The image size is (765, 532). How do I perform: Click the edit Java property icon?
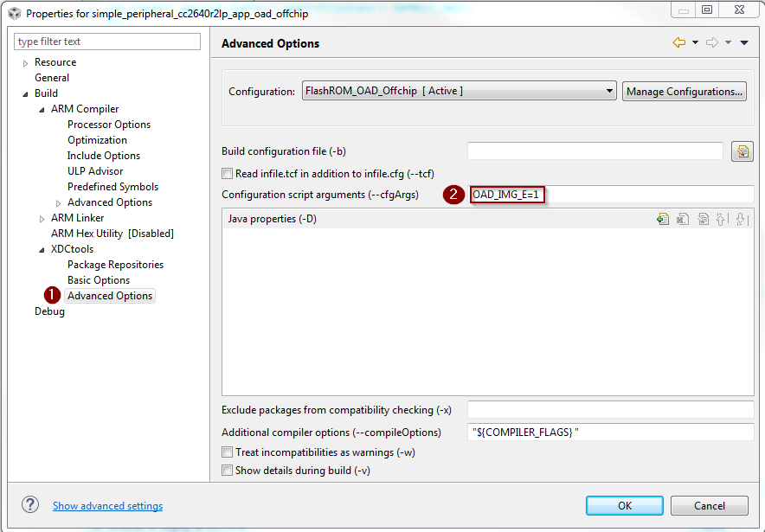703,220
